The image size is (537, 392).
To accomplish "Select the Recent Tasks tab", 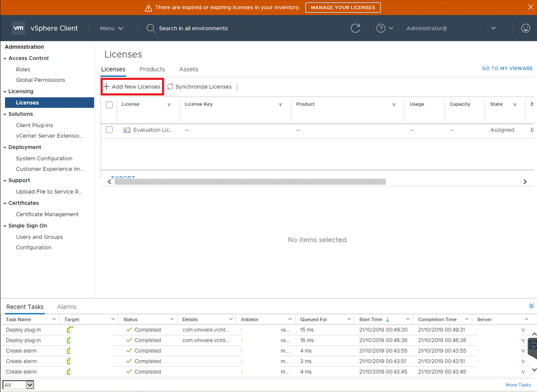I will click(25, 307).
